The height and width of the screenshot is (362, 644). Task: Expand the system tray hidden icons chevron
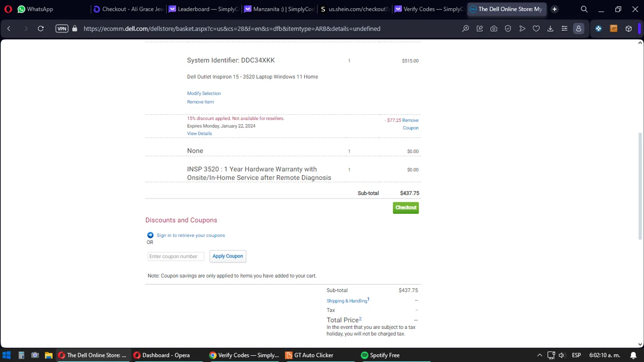pyautogui.click(x=540, y=355)
